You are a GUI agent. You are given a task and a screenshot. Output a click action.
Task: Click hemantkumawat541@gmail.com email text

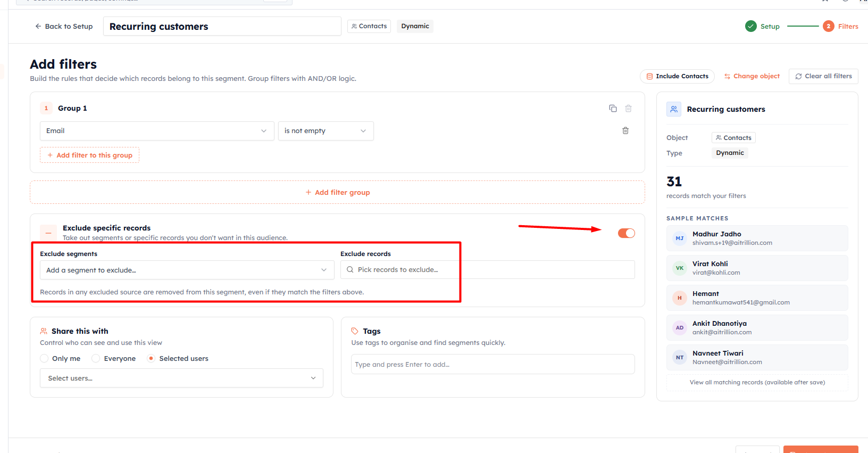click(741, 302)
